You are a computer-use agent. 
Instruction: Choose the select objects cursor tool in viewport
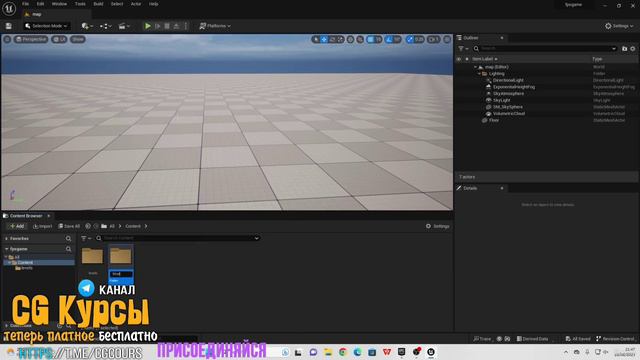[316, 39]
